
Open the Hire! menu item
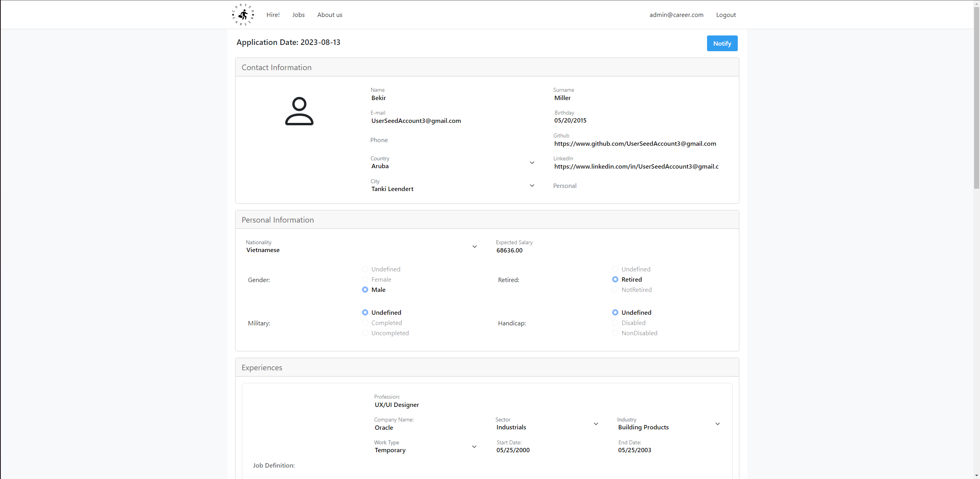coord(273,15)
